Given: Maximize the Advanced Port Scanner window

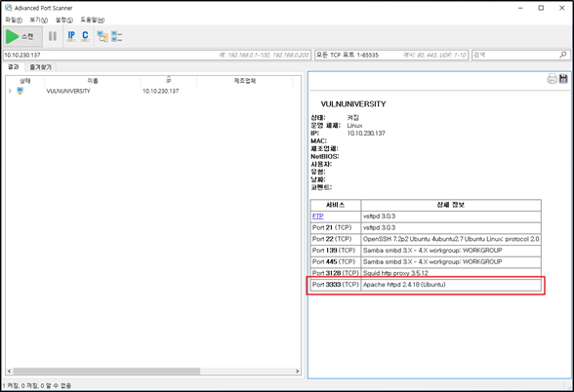Looking at the screenshot, I should [x=541, y=8].
